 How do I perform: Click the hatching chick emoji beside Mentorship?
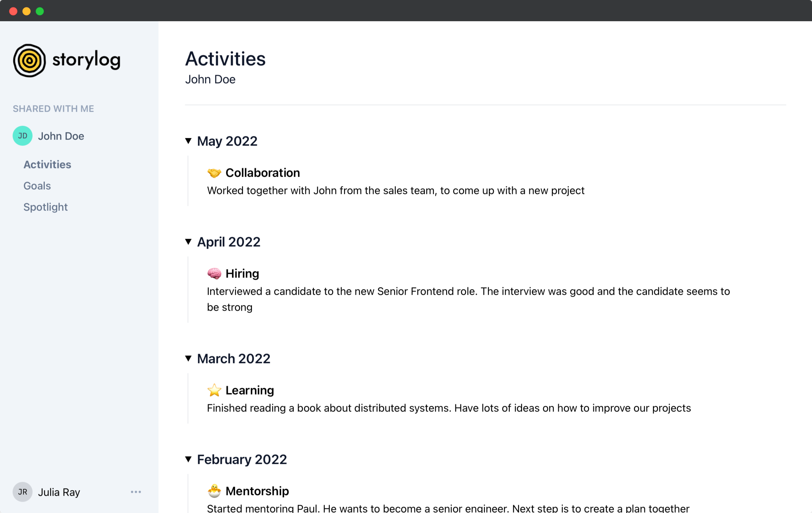coord(214,491)
